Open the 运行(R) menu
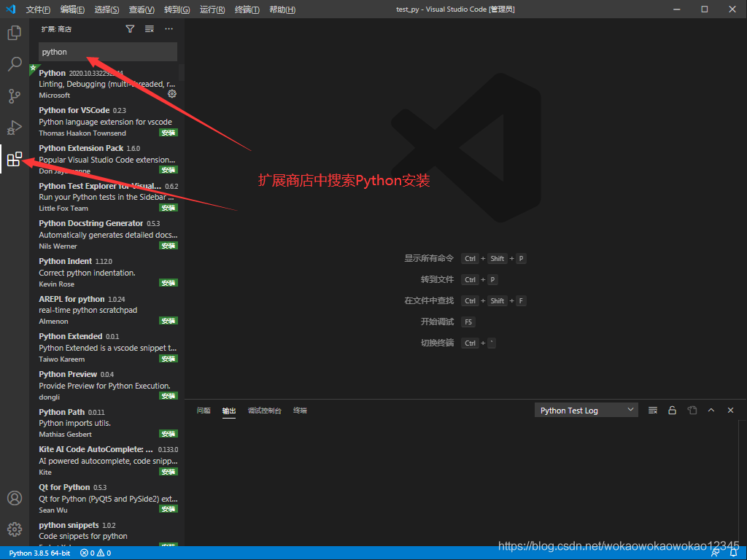This screenshot has height=560, width=747. (x=212, y=9)
